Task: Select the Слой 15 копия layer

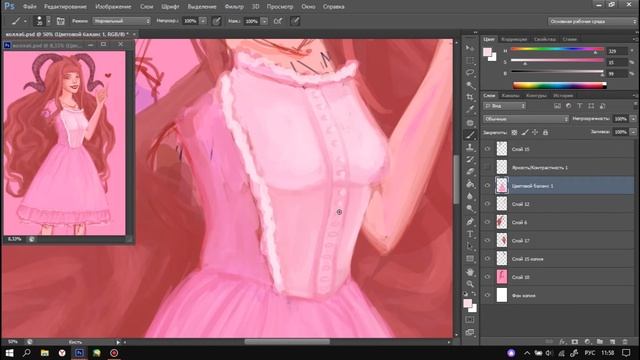Action: [x=558, y=259]
